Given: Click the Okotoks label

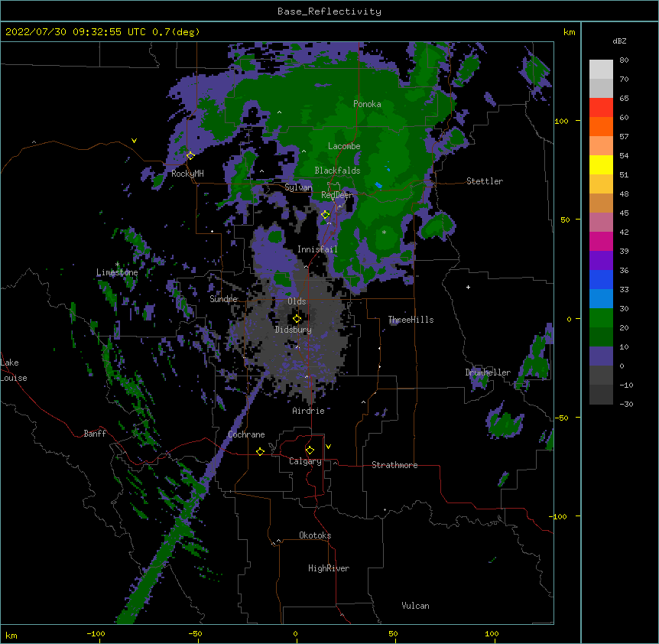Looking at the screenshot, I should click(x=315, y=535).
